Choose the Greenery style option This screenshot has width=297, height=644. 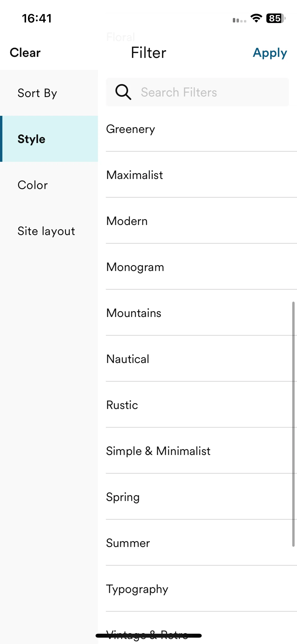click(x=201, y=129)
